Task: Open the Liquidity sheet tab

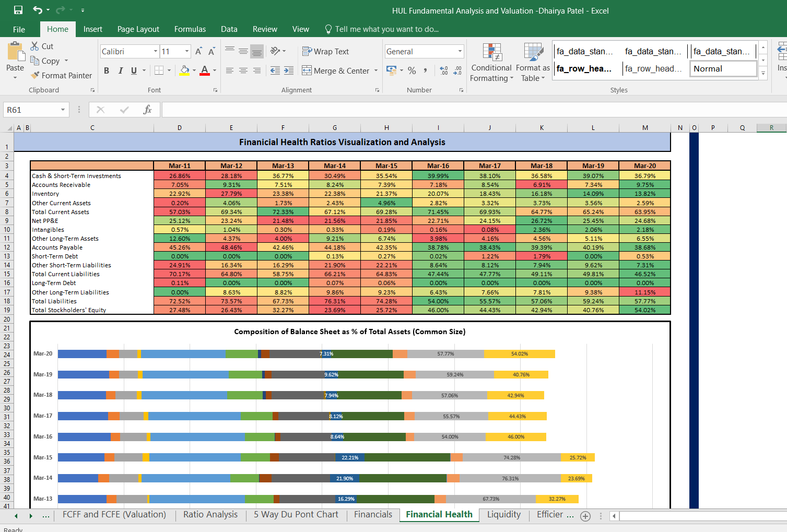Action: coord(504,514)
